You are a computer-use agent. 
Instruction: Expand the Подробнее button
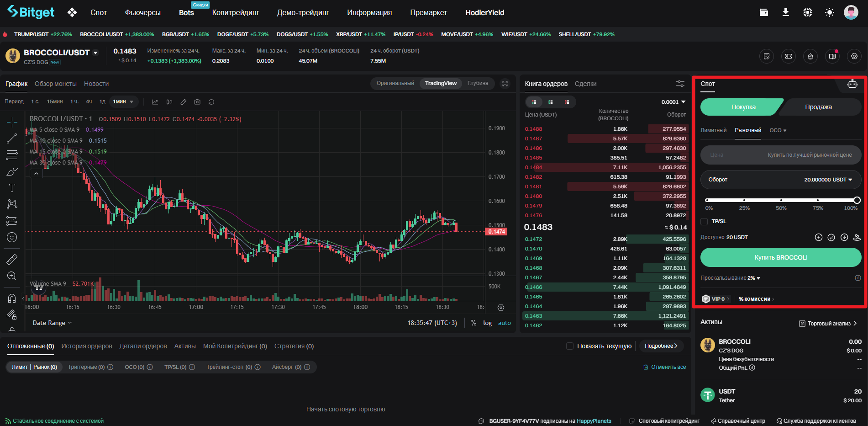click(x=661, y=346)
